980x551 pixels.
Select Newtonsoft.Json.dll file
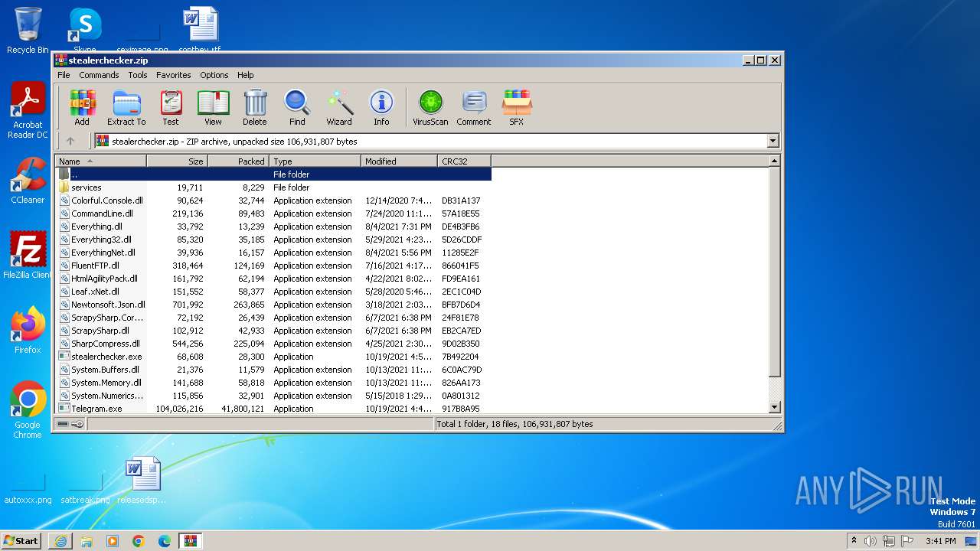pyautogui.click(x=273, y=305)
